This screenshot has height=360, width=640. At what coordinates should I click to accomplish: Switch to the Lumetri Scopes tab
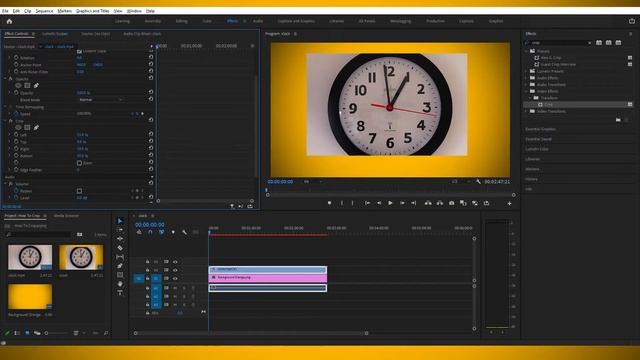click(55, 34)
